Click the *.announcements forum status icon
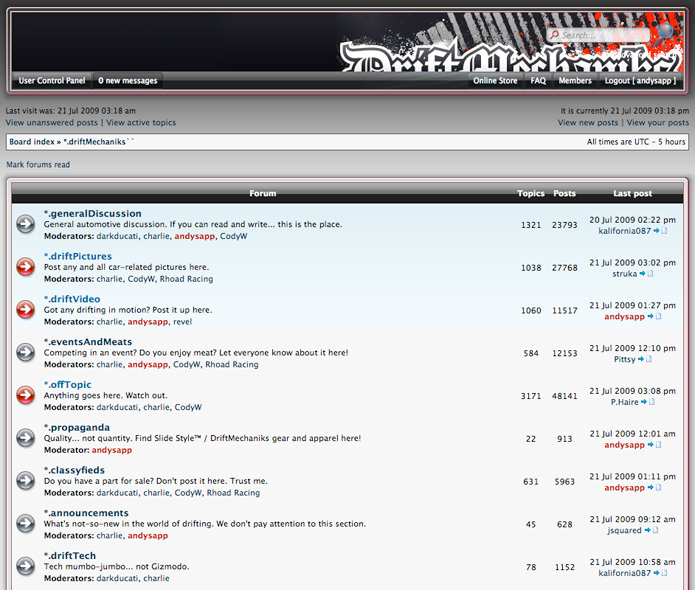Screen dimensions: 695x590 tap(26, 524)
